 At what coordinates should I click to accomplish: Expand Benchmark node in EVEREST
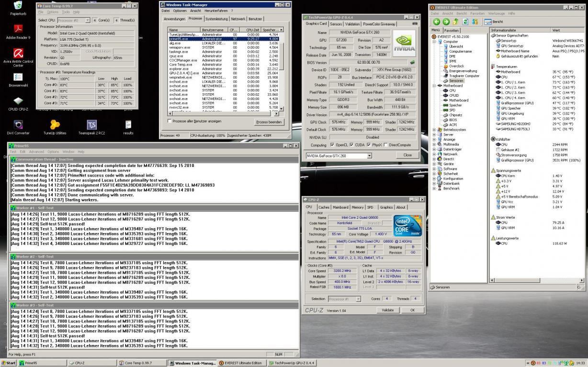[x=434, y=189]
